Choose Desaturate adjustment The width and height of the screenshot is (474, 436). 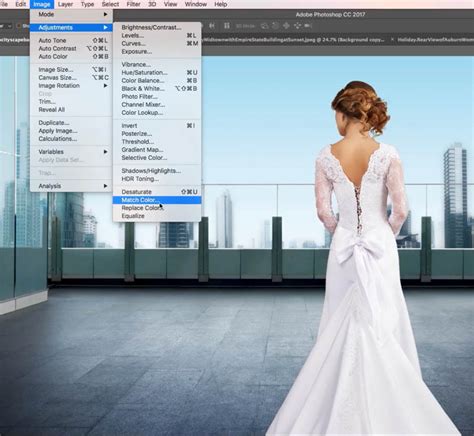[157, 192]
